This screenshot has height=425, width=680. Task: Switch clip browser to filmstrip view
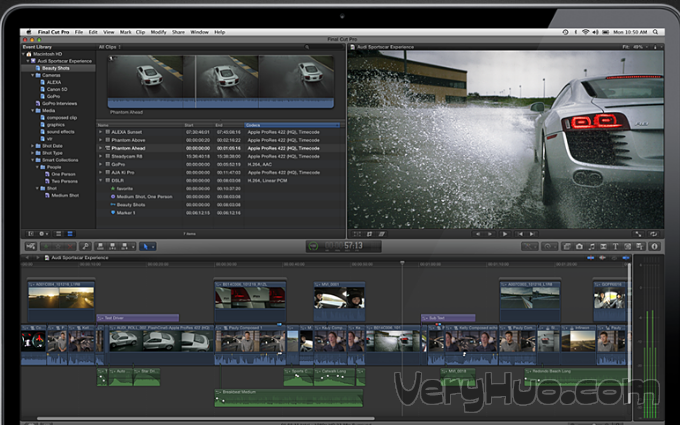(59, 234)
